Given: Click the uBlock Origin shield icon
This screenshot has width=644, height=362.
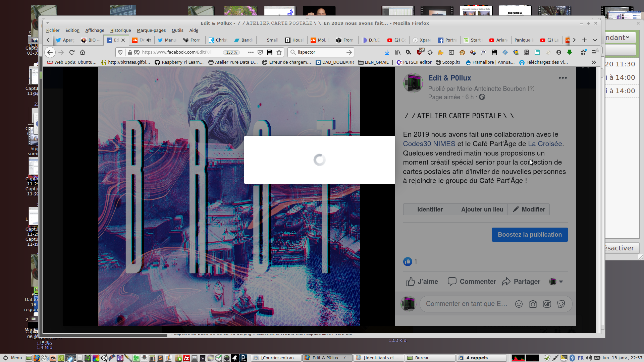Looking at the screenshot, I should [x=419, y=52].
